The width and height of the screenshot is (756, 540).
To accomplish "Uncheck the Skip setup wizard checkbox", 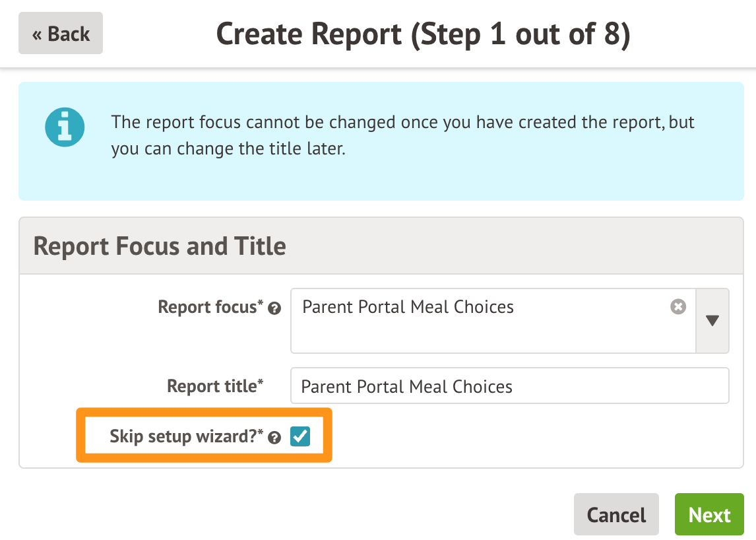I will pos(300,436).
